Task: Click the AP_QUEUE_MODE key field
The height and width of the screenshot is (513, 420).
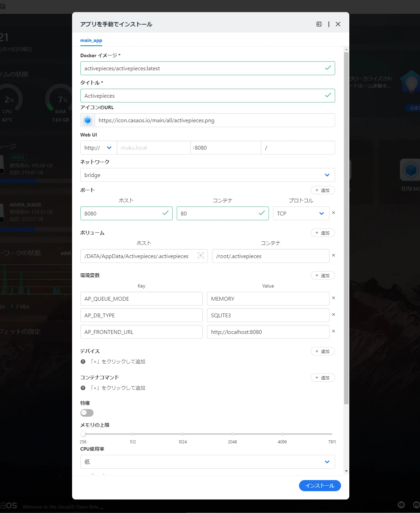Action: (141, 299)
